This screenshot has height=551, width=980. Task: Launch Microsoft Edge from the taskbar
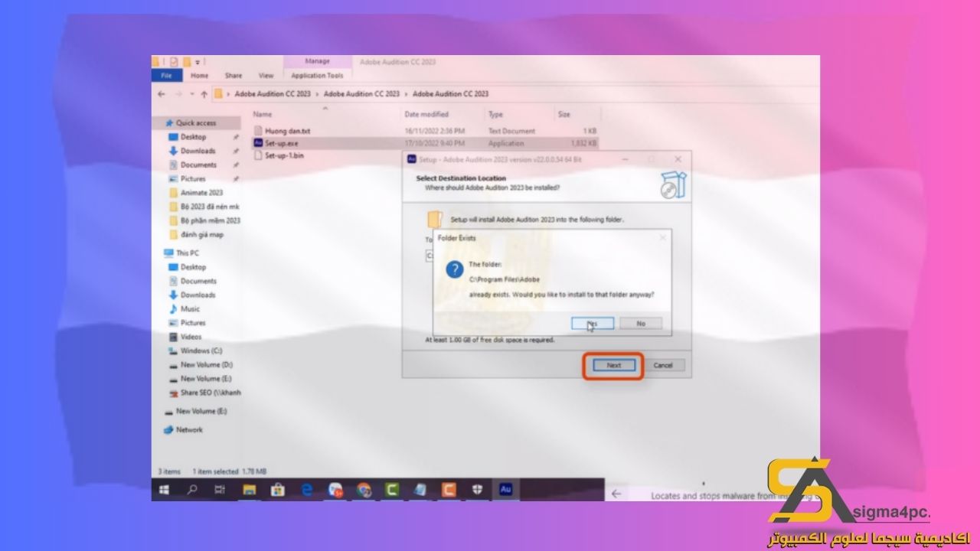point(307,490)
